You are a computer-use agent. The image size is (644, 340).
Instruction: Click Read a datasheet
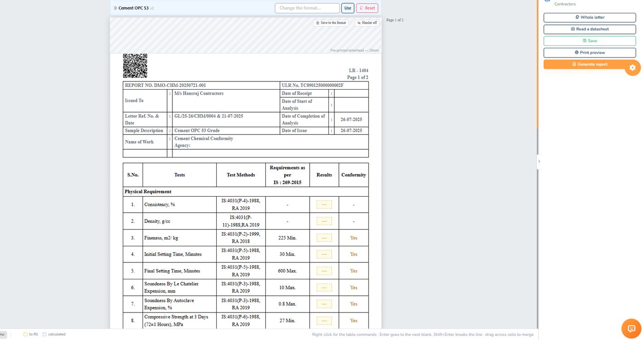[590, 29]
